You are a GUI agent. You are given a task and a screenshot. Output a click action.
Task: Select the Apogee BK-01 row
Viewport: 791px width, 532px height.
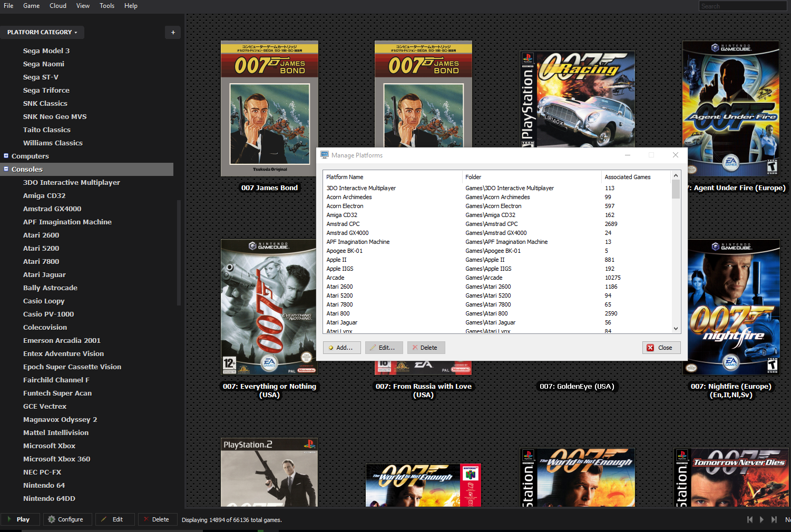click(497, 251)
